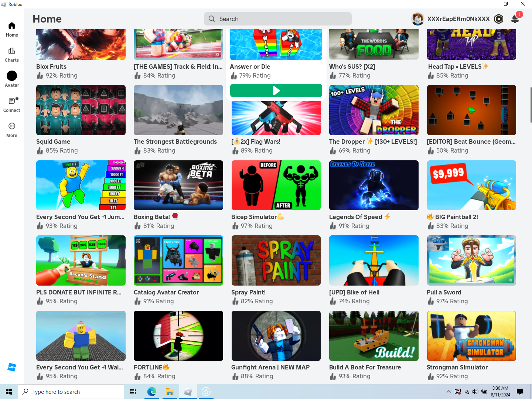Open the Spray Paint! thumbnail
The height and width of the screenshot is (399, 532).
pos(276,260)
